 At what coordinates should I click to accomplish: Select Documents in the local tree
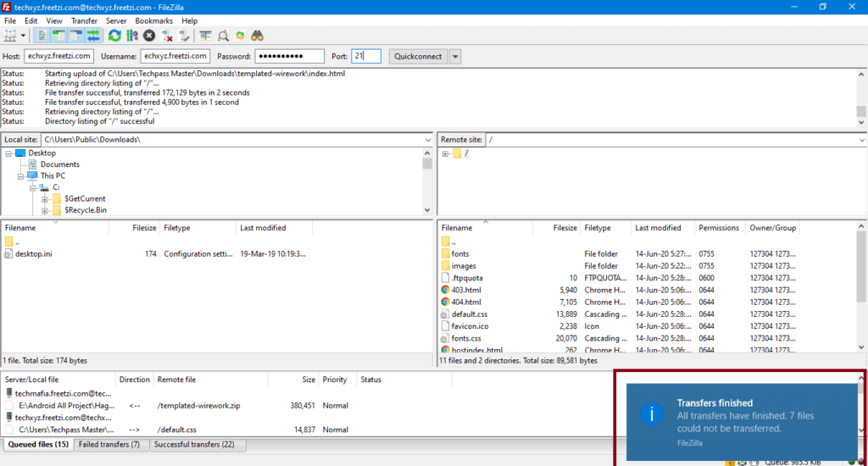(60, 164)
